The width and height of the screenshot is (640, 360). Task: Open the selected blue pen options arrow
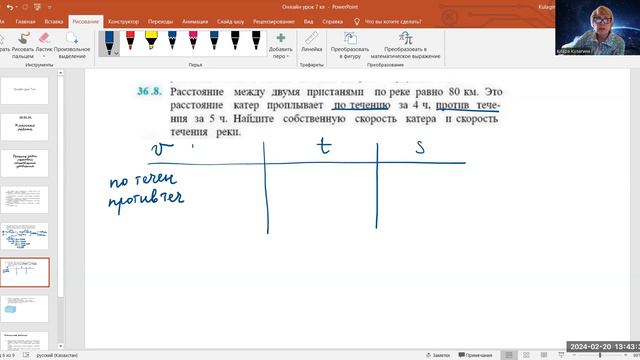tap(116, 53)
